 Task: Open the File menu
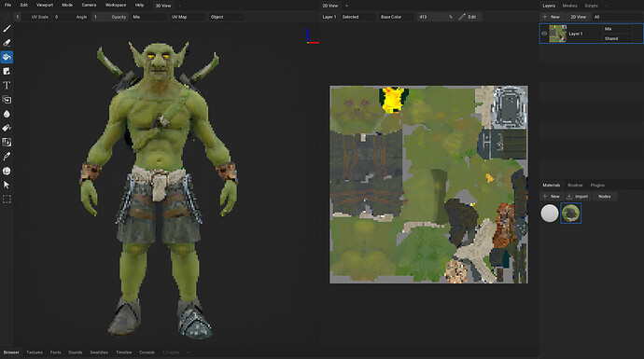coord(7,6)
